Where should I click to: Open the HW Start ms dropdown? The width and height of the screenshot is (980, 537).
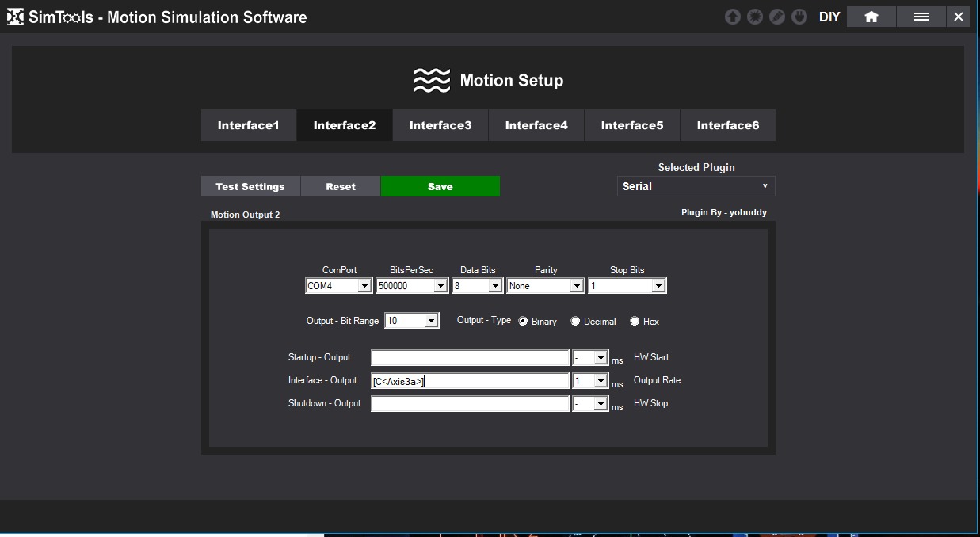(590, 358)
